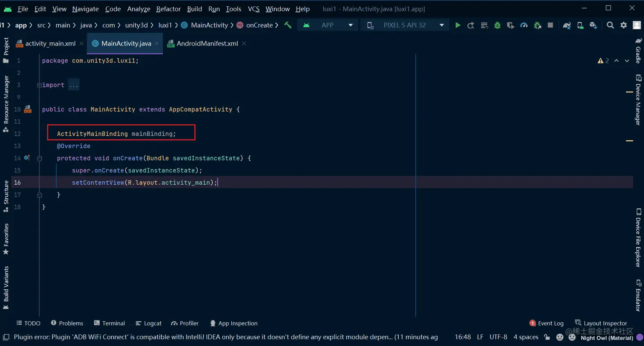This screenshot has width=644, height=346.
Task: Click related XML file gutter icon on line 10
Action: click(x=28, y=109)
